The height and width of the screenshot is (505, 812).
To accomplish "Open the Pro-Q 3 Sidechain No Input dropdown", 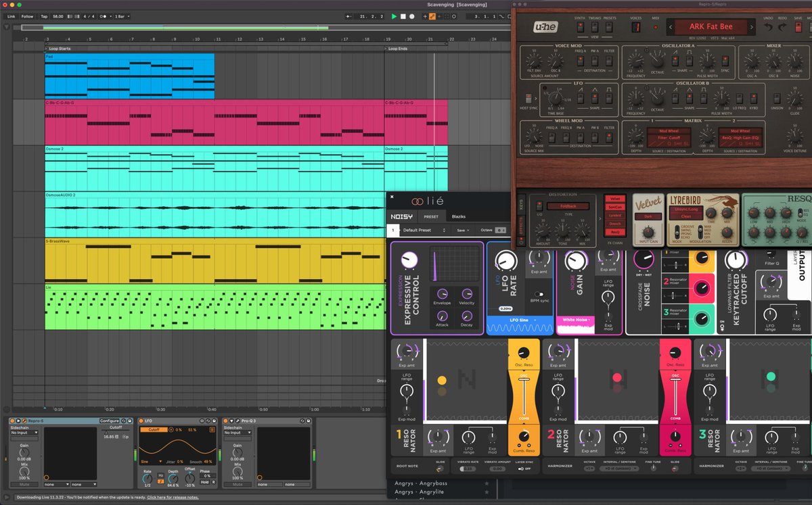I will point(238,433).
